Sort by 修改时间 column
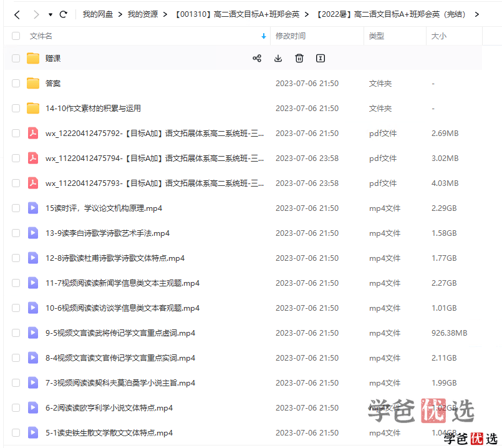The height and width of the screenshot is (448, 502). (291, 36)
